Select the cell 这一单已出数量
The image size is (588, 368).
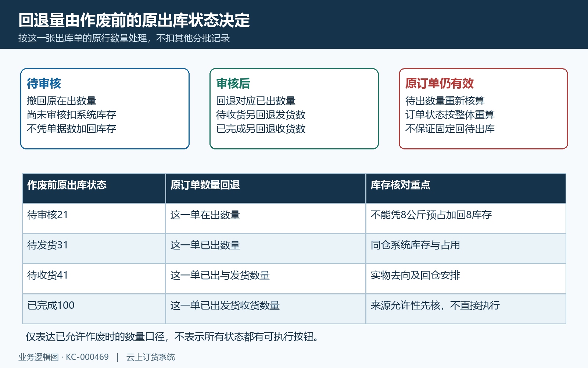point(265,248)
